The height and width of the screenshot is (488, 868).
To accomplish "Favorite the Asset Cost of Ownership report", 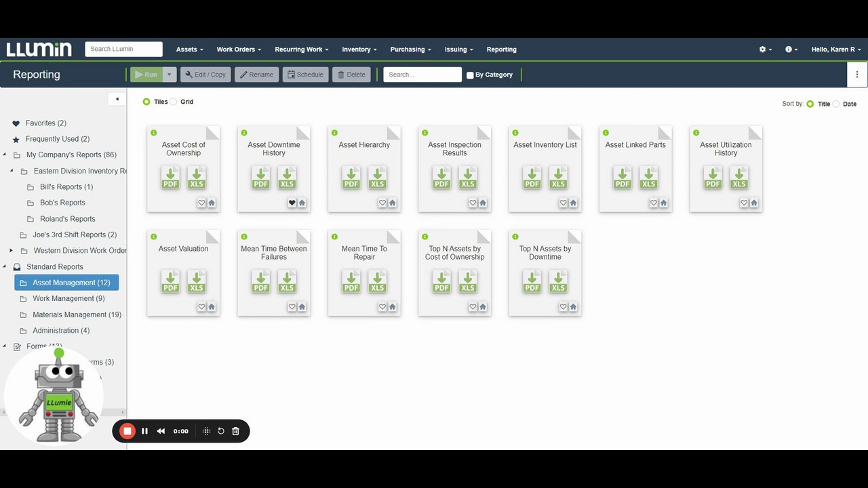I will pyautogui.click(x=201, y=203).
